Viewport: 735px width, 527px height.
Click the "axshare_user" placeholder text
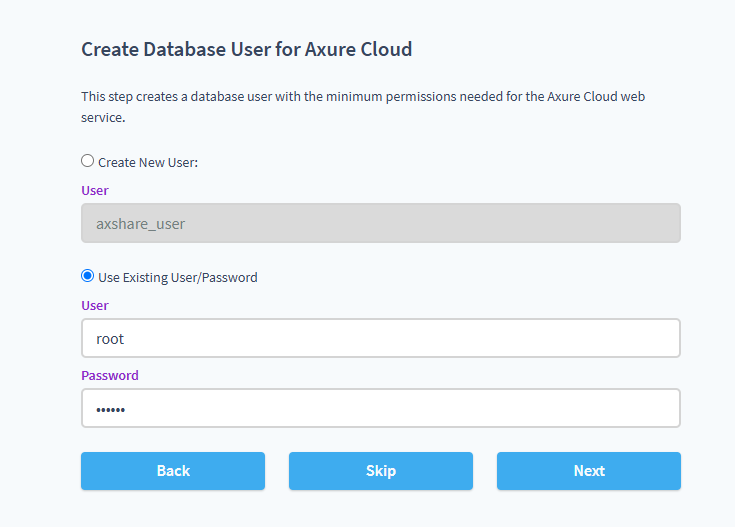(140, 224)
